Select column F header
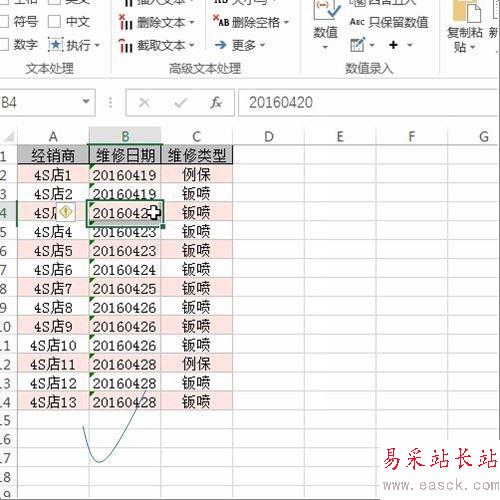 coord(412,136)
